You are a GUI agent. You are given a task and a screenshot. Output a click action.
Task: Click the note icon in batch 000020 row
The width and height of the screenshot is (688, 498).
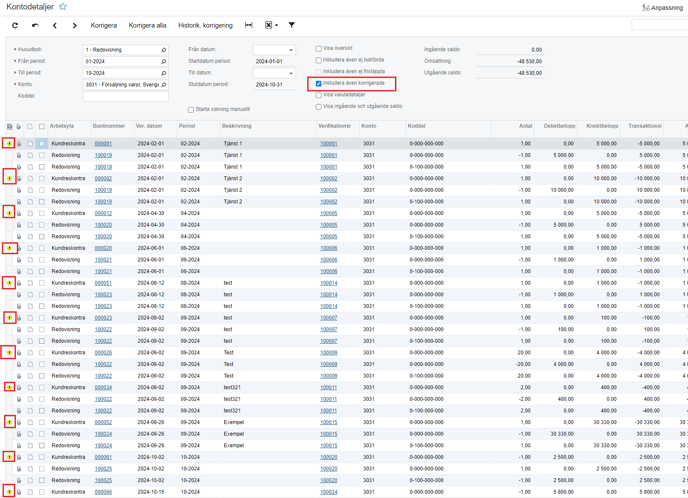pos(30,248)
